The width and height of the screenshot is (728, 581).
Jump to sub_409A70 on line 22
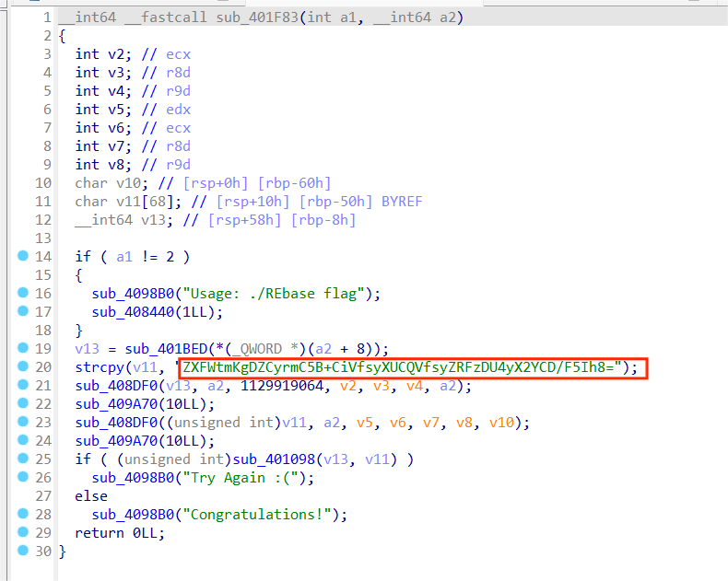tap(116, 404)
